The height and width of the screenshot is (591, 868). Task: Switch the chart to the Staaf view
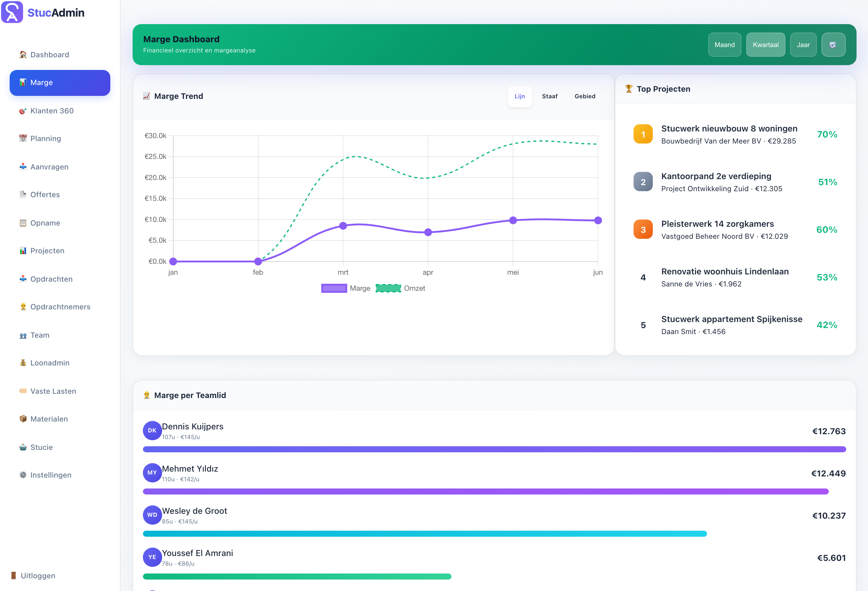point(549,96)
